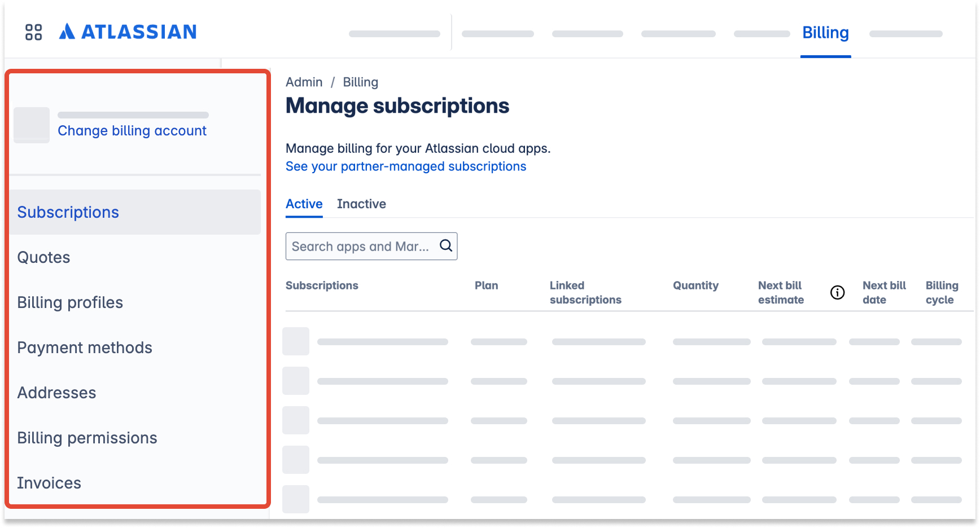Viewport: 980px width, 528px height.
Task: Click the search magnifier icon
Action: (x=446, y=246)
